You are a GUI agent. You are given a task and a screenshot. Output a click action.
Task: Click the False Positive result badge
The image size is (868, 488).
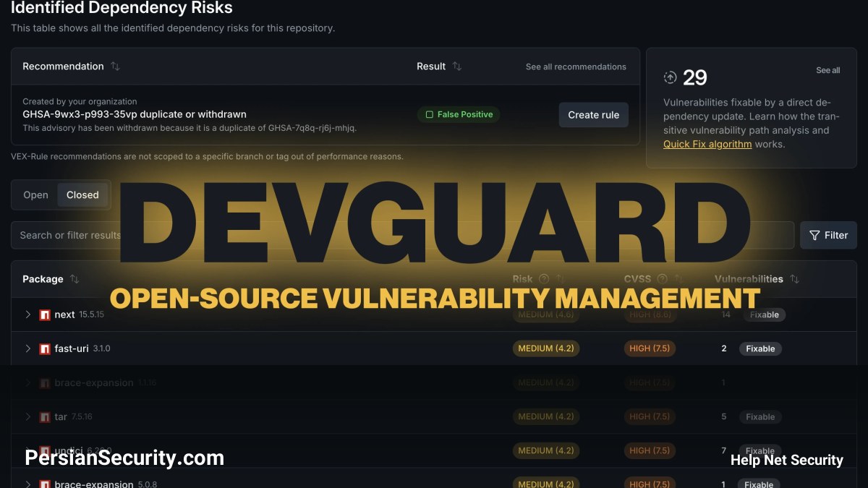(459, 115)
